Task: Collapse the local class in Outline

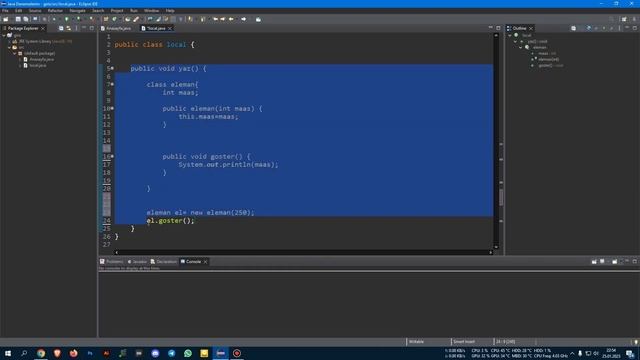Action: [510, 36]
